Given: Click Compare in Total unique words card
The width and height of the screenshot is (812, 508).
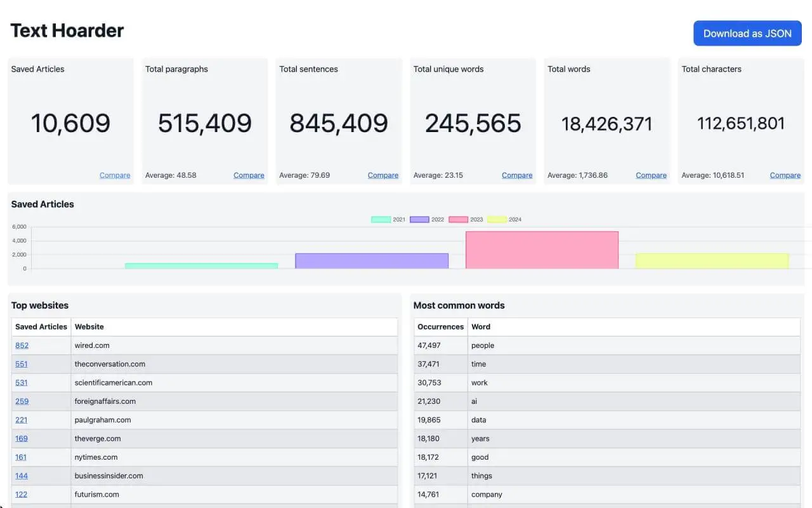Looking at the screenshot, I should (x=517, y=175).
